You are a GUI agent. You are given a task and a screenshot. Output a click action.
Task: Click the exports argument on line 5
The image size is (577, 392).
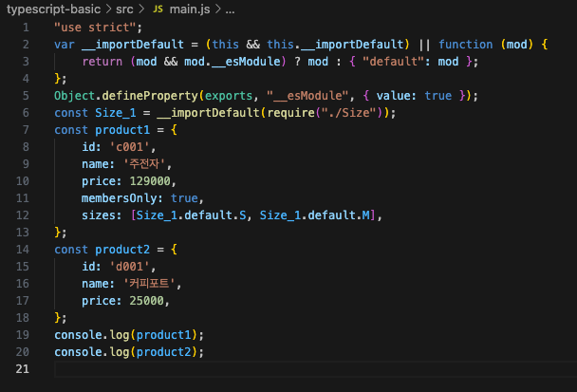click(229, 96)
